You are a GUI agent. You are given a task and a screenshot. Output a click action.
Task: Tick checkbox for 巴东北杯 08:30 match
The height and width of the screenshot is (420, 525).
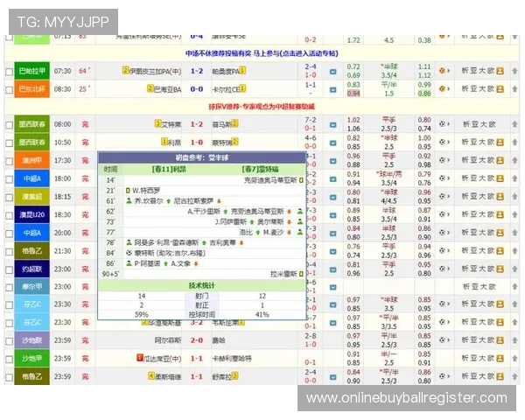click(9, 90)
